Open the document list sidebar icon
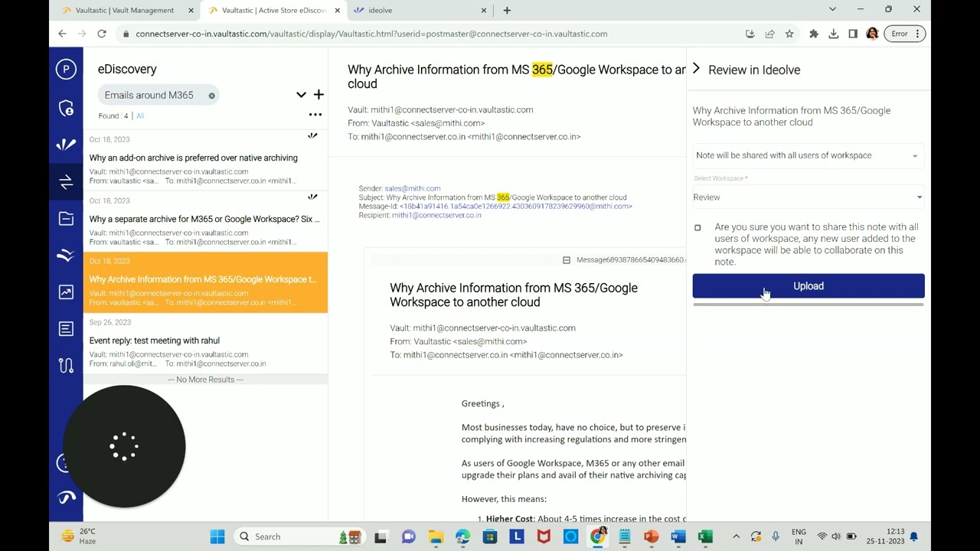 point(66,328)
